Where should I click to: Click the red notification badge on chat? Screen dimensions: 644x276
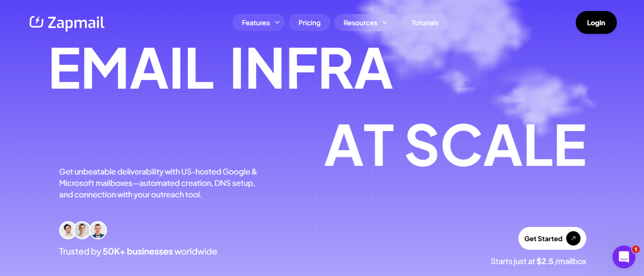click(x=635, y=249)
